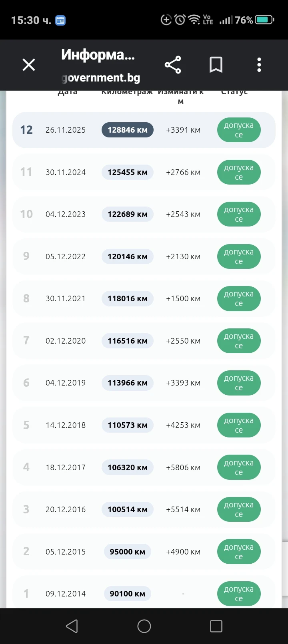Tap the Wi-Fi indicator in status bar

tap(194, 20)
